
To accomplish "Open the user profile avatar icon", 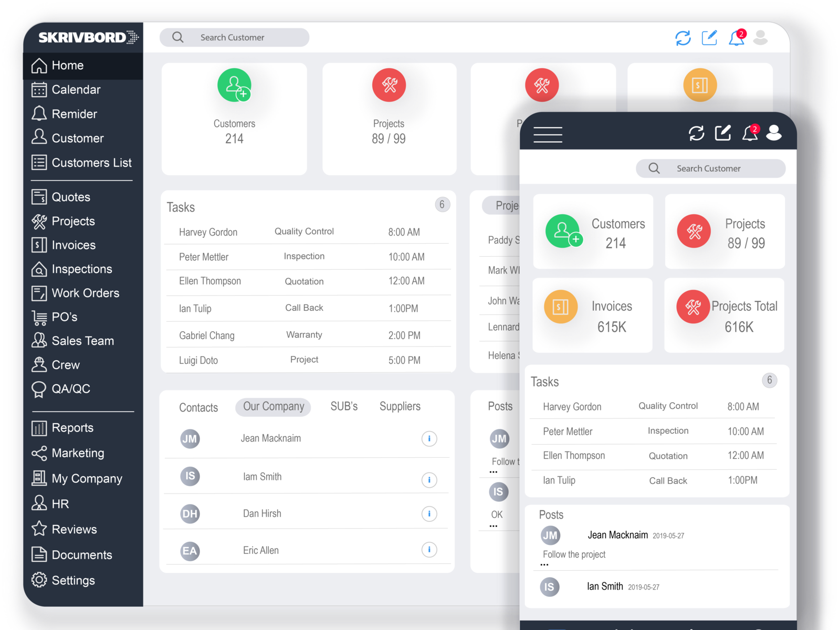I will (760, 37).
